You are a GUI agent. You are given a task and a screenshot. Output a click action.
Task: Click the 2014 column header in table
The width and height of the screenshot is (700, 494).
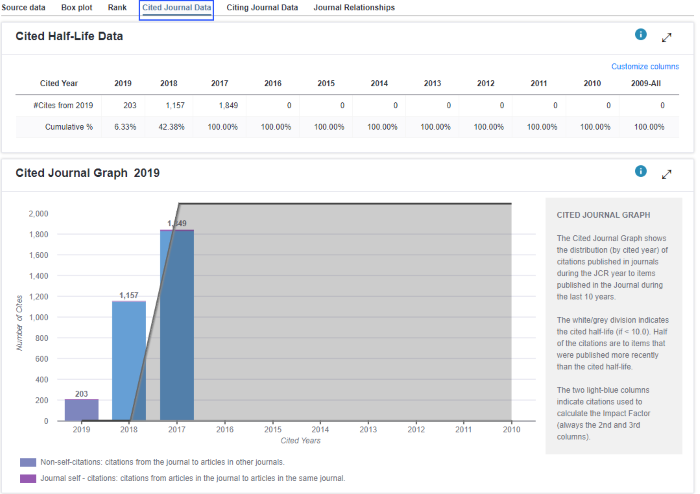click(x=379, y=83)
